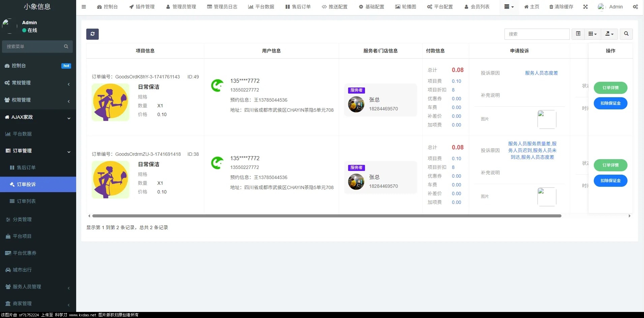The image size is (644, 318).
Task: Click the horizontal table scrollbar
Action: [326, 216]
